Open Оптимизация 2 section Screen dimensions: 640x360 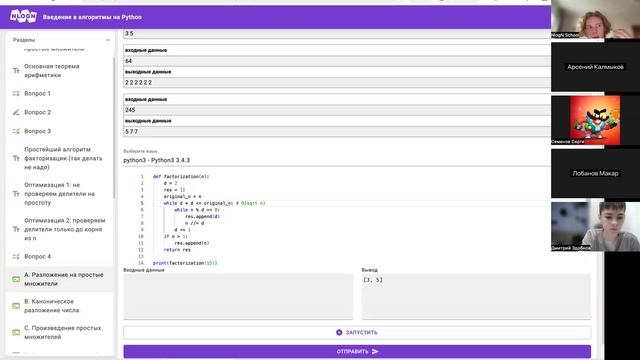[65, 229]
